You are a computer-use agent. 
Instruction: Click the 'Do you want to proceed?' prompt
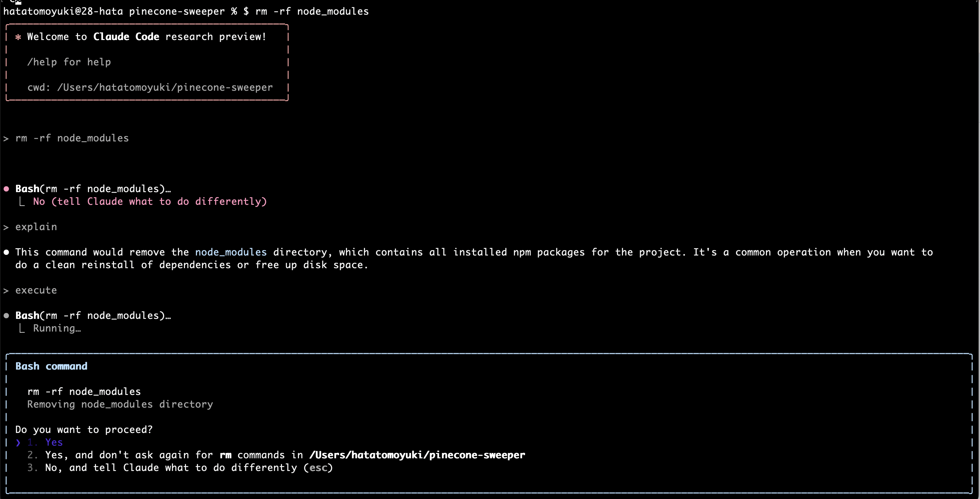(x=84, y=429)
